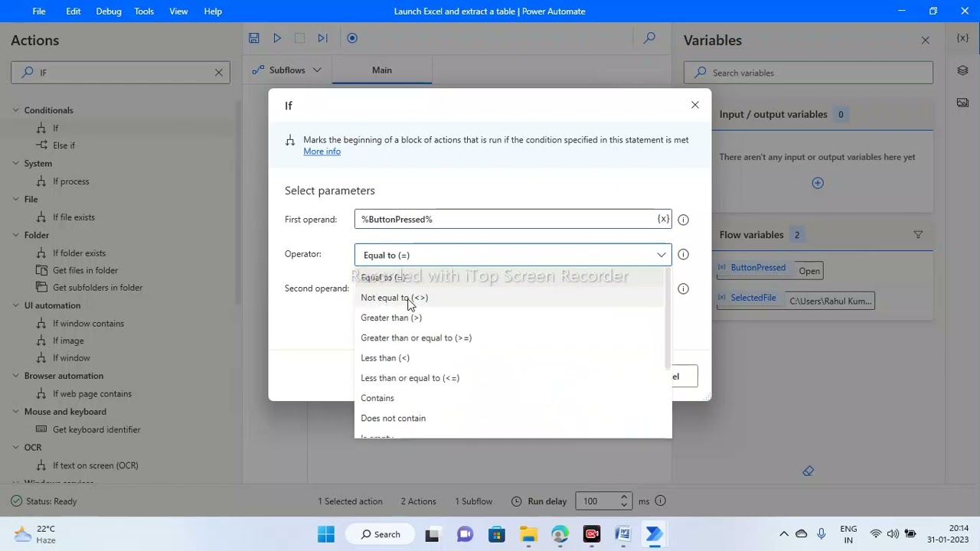Show info for Second operand
The image size is (980, 551).
683,289
